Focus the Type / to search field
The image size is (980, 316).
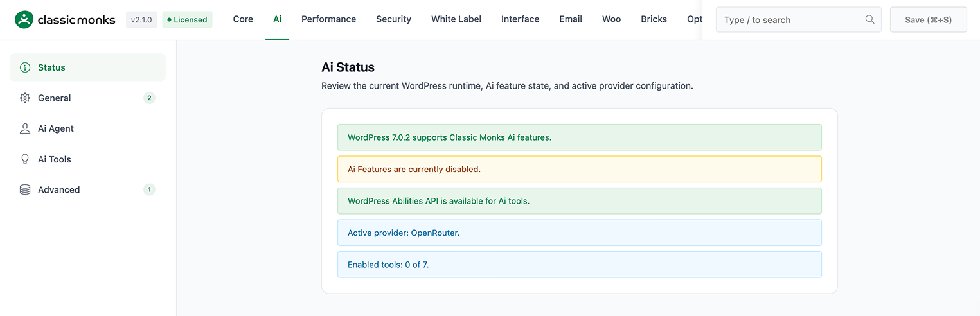click(799, 20)
